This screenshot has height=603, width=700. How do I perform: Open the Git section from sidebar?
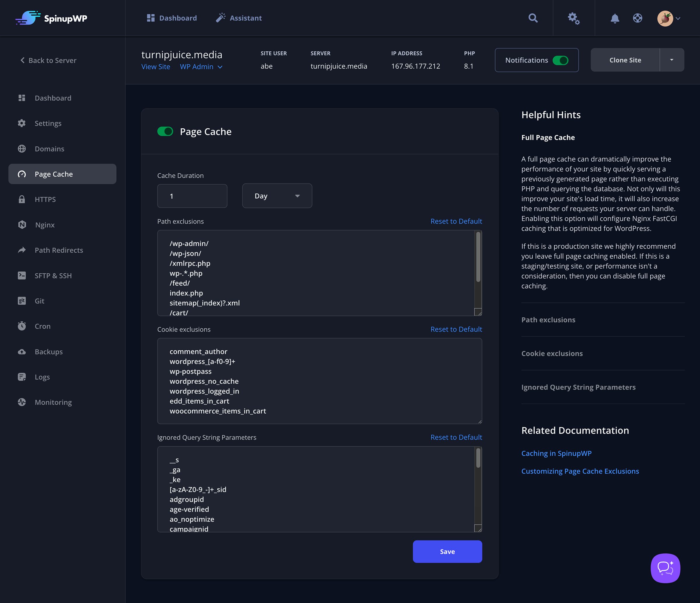(40, 301)
